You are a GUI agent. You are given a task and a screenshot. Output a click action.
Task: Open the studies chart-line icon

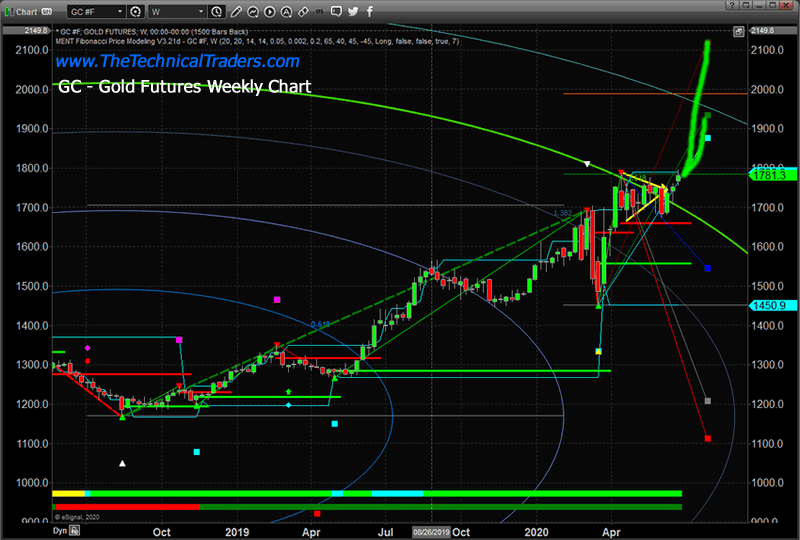(x=253, y=12)
